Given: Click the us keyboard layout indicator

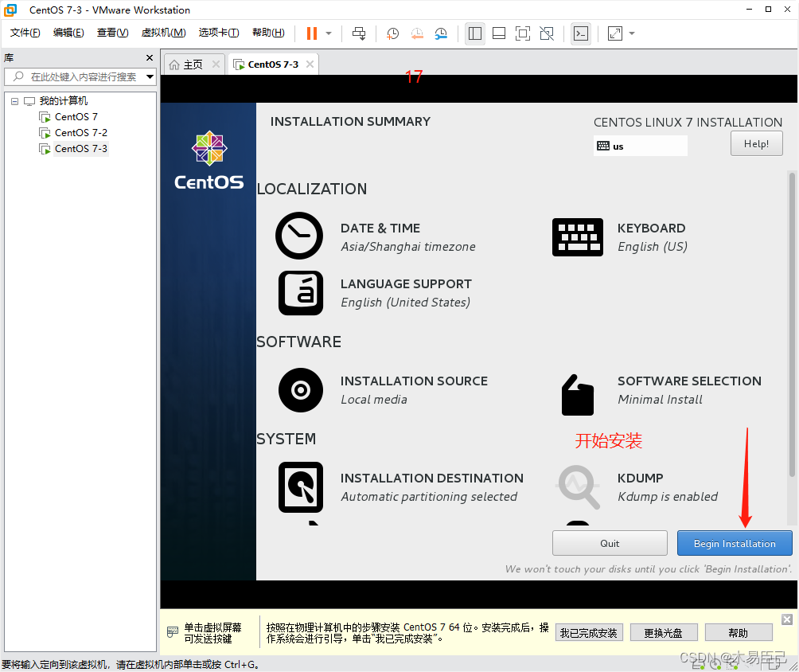Looking at the screenshot, I should tap(640, 147).
